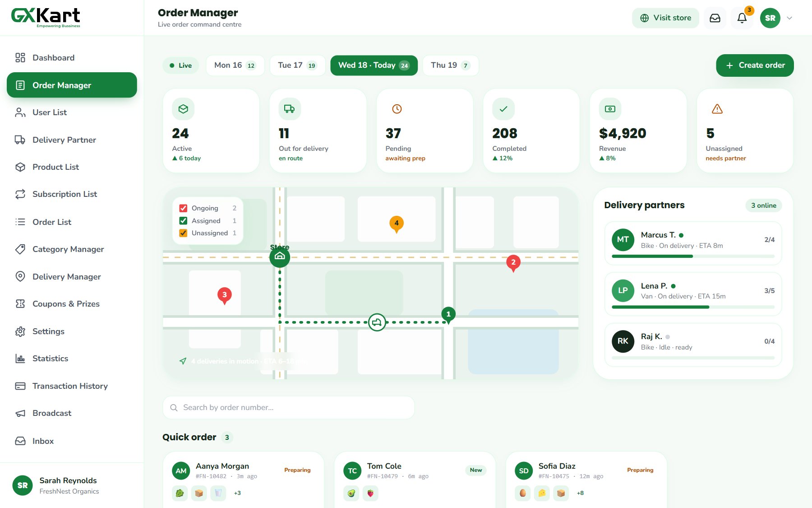The image size is (812, 508).
Task: Select the Mon 16 date tab
Action: [235, 65]
